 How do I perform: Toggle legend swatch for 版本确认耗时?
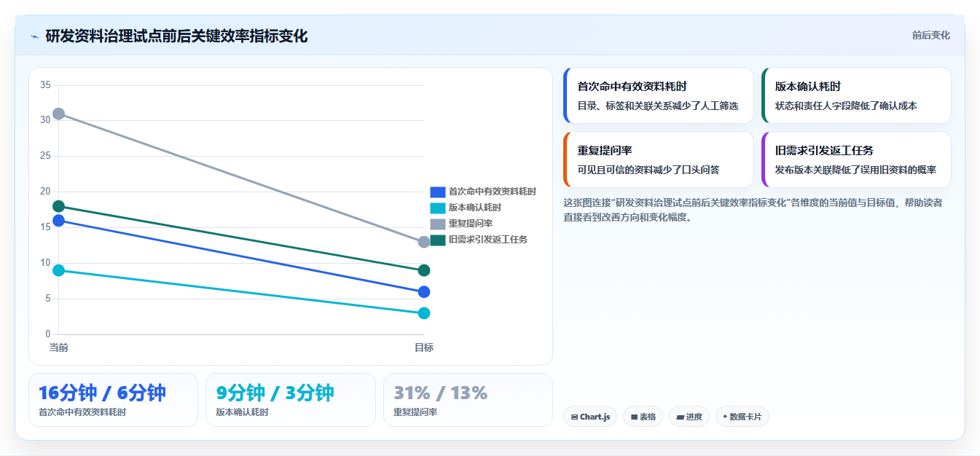(x=437, y=208)
